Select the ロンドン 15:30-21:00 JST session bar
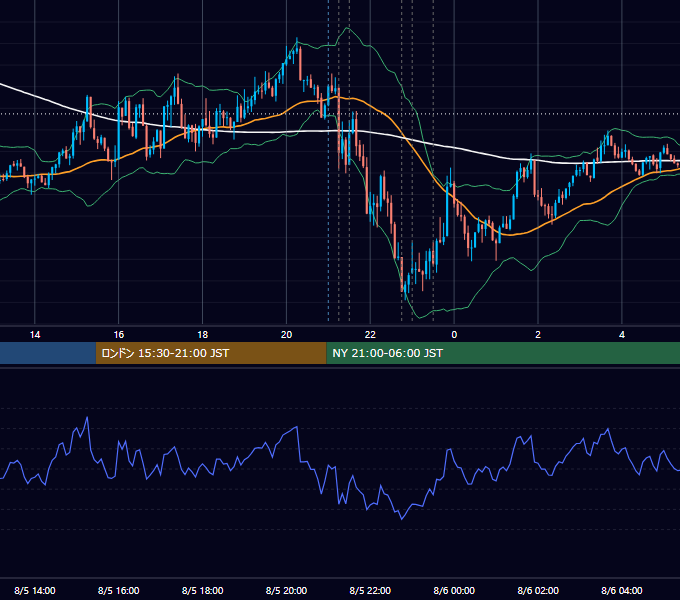The height and width of the screenshot is (600, 680). [x=211, y=353]
